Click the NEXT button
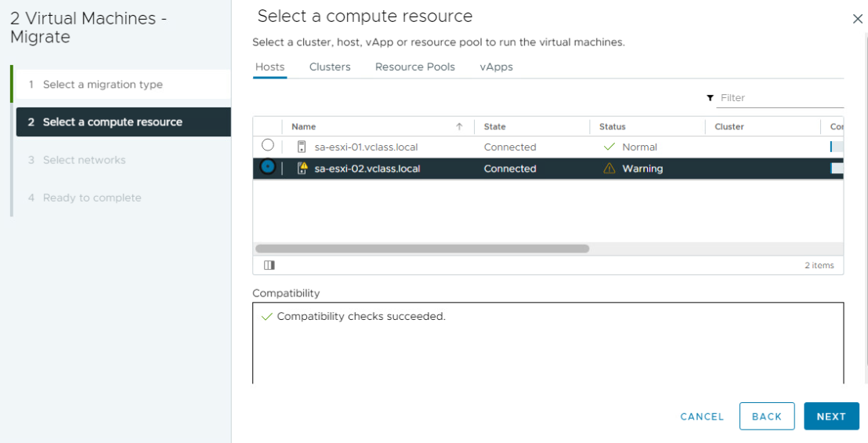Screen dimensions: 868x443 tap(831, 416)
